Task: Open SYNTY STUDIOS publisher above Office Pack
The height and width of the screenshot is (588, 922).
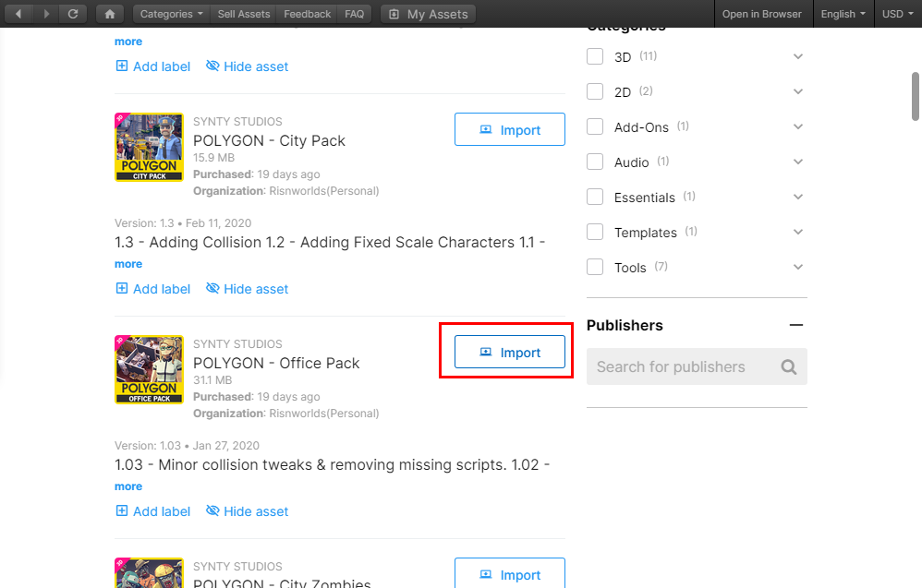Action: [x=237, y=344]
